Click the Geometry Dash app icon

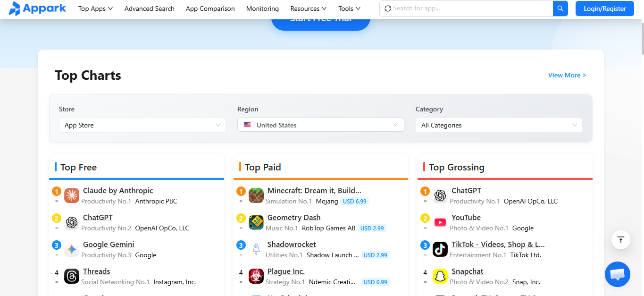(x=256, y=222)
